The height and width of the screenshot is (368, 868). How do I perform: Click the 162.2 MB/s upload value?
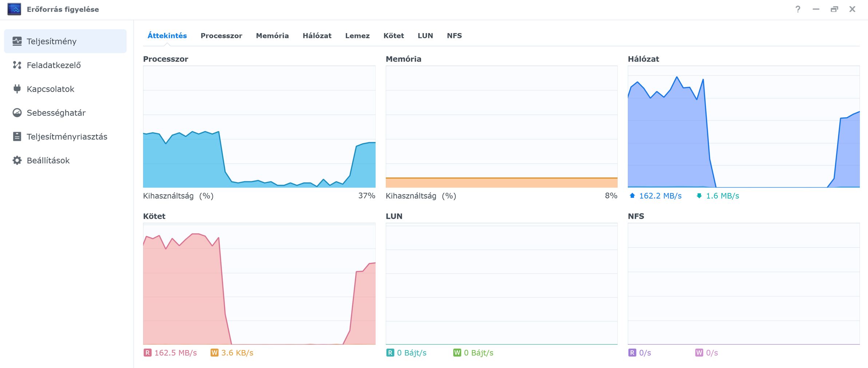[x=660, y=196]
